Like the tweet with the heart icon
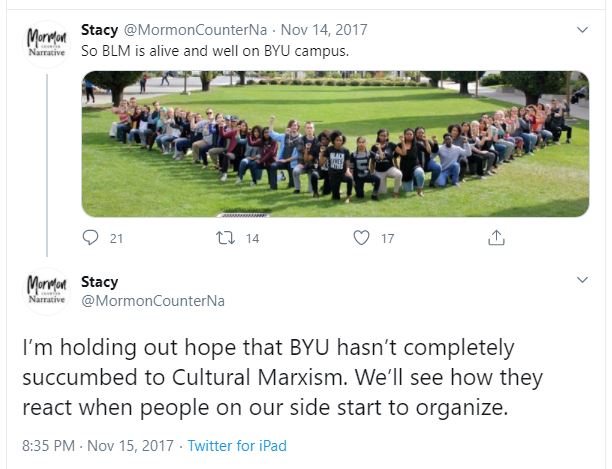Image resolution: width=612 pixels, height=469 pixels. click(362, 238)
